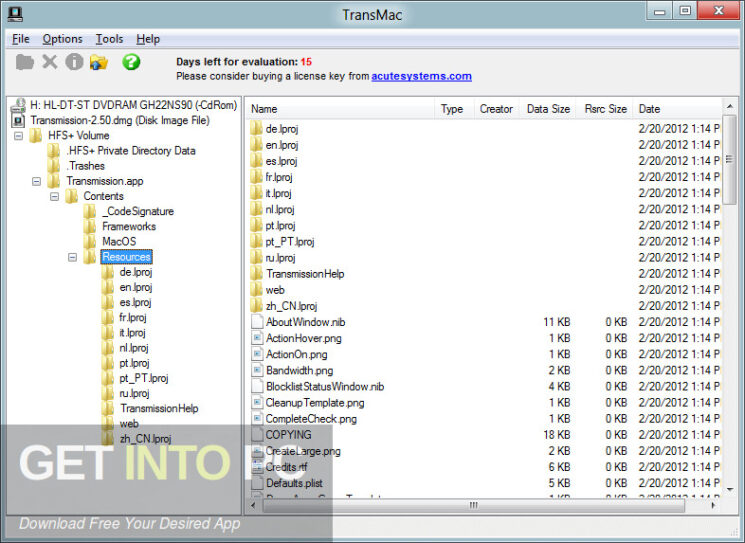This screenshot has width=745, height=543.
Task: Click the MacOS folder icon in tree
Action: [90, 242]
